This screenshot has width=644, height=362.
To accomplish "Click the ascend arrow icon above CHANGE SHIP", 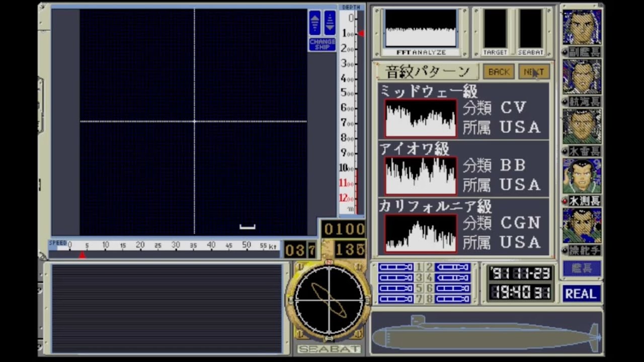I will (314, 23).
